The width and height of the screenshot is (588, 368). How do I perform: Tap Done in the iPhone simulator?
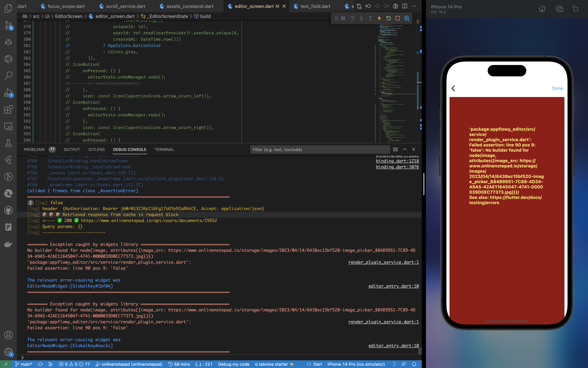(x=557, y=88)
